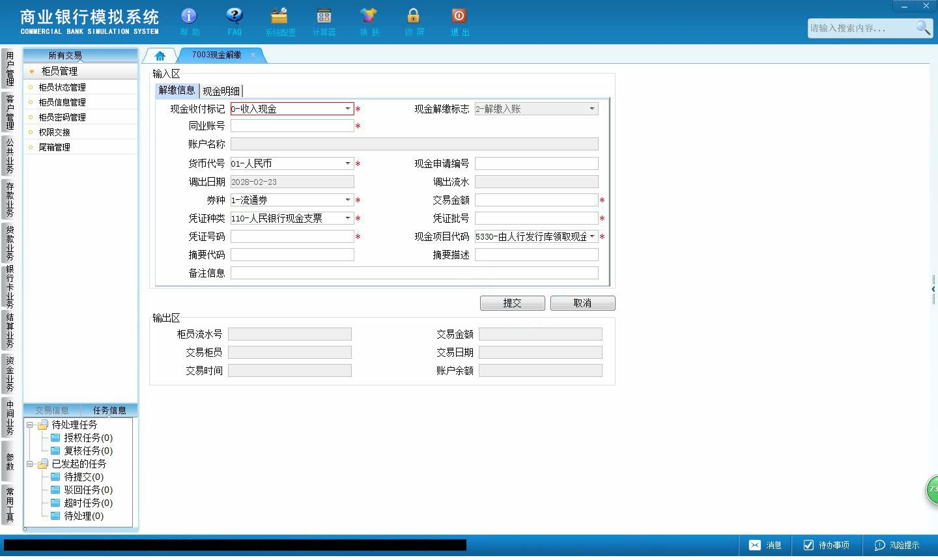
Task: Open the 帮助 help icon
Action: pos(189,21)
